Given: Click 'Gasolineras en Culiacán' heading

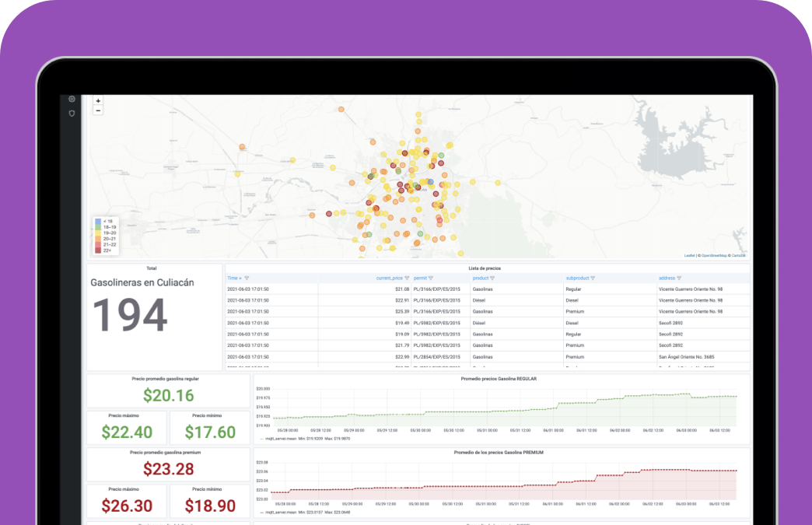Looking at the screenshot, I should tap(142, 282).
